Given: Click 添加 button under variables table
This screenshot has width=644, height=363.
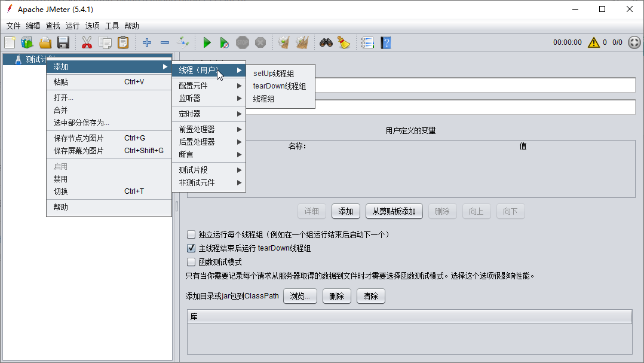Looking at the screenshot, I should click(345, 211).
